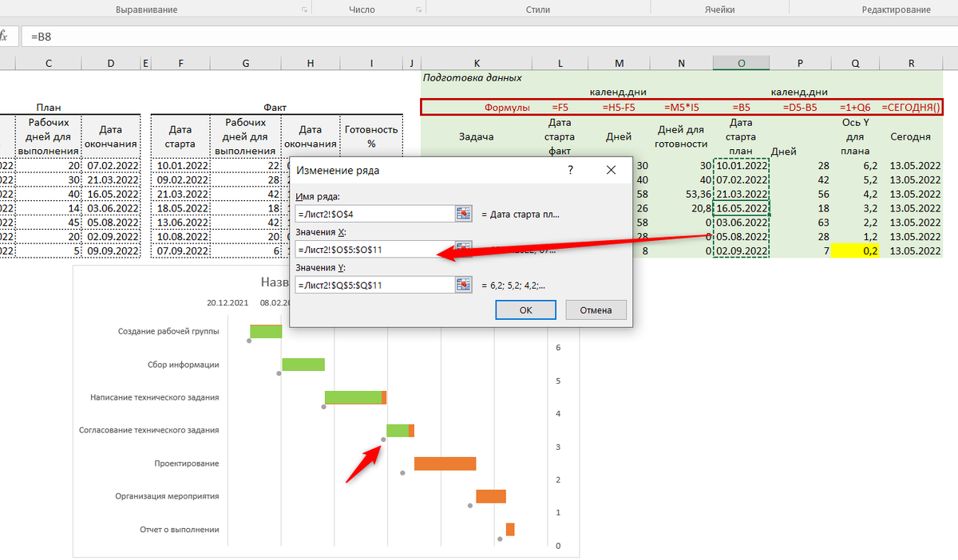Select the Задача header cell
The image size is (958, 560).
(477, 136)
